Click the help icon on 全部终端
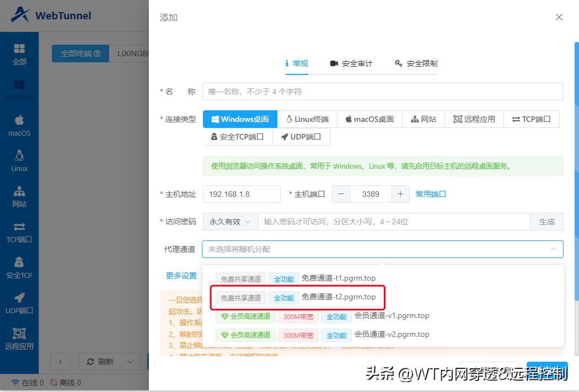This screenshot has height=392, width=579. (x=97, y=53)
